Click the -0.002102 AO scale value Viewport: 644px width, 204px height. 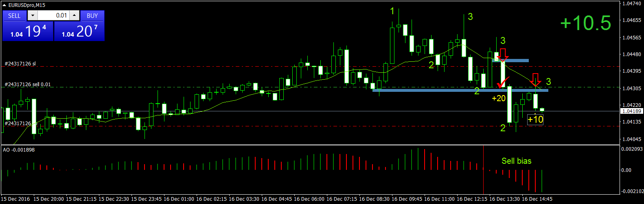click(632, 191)
